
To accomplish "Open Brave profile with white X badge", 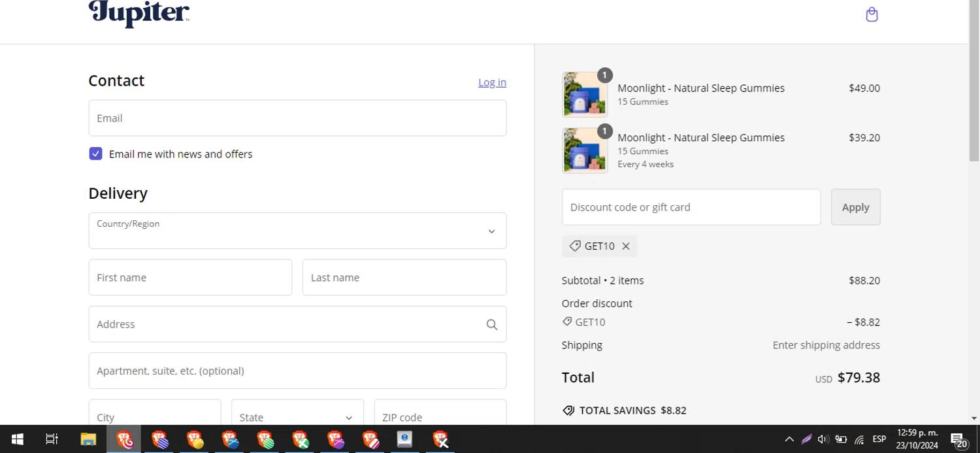I will (440, 439).
